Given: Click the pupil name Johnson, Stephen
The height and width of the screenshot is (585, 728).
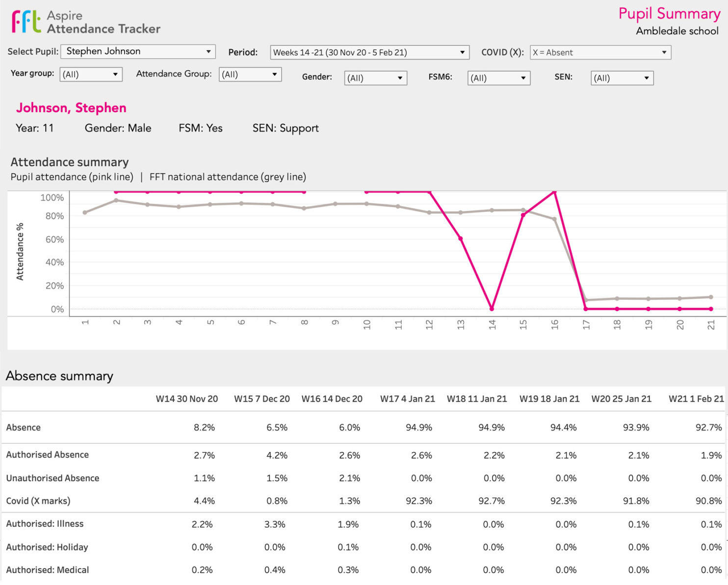Looking at the screenshot, I should coord(72,107).
